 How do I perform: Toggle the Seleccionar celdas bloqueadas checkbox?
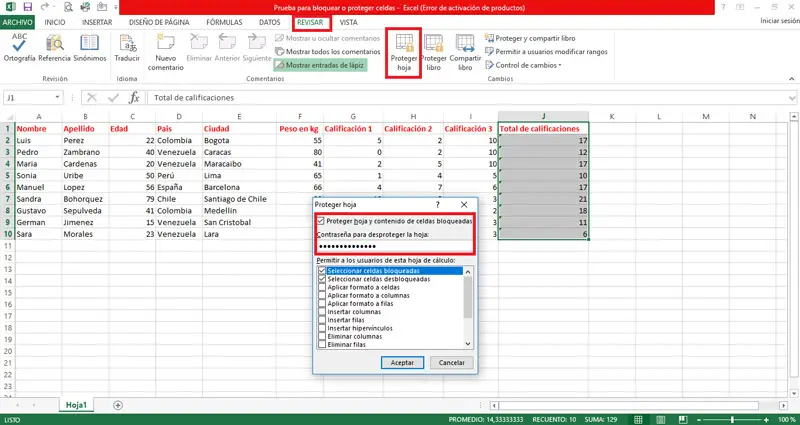click(321, 271)
